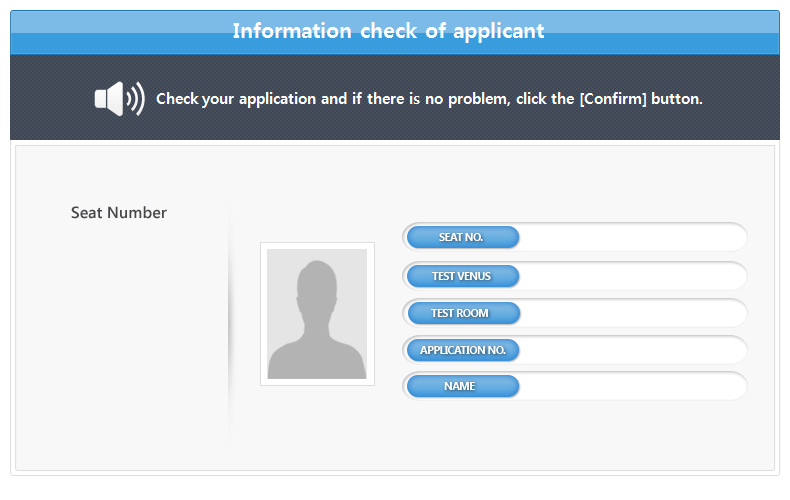
Task: Click the blue APPLICATION NO. label
Action: click(462, 350)
